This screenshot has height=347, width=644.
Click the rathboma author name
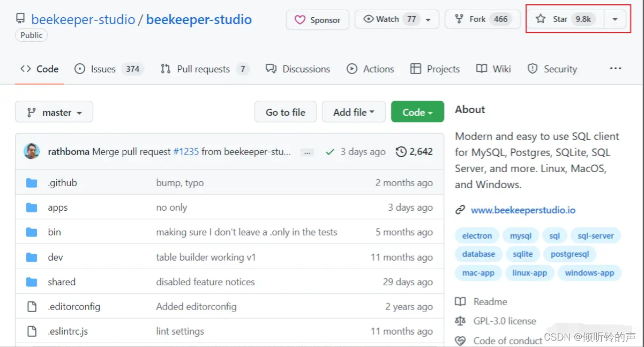[x=69, y=152]
